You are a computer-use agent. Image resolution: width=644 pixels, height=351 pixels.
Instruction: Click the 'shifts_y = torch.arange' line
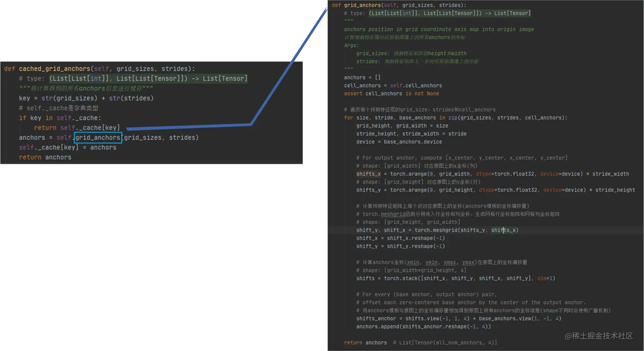(496, 190)
